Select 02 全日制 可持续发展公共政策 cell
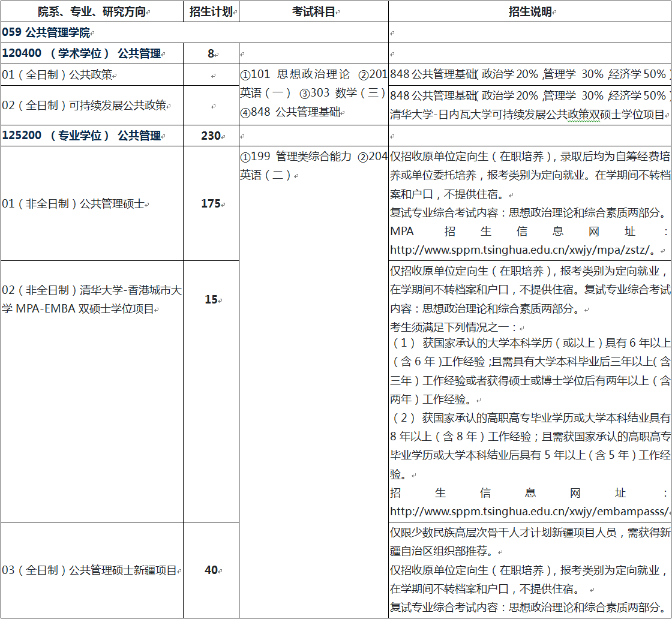Screen dimensions: 672x619 (84, 105)
